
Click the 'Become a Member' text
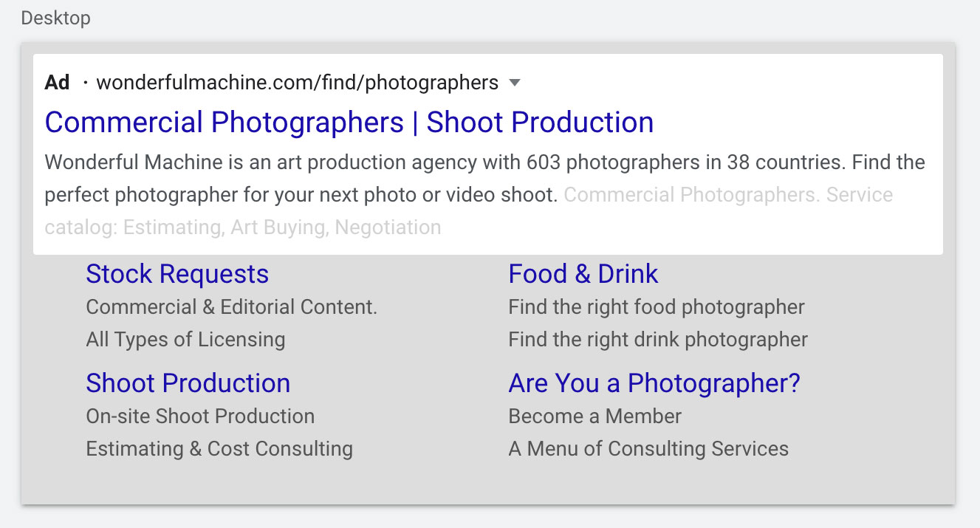pyautogui.click(x=595, y=416)
